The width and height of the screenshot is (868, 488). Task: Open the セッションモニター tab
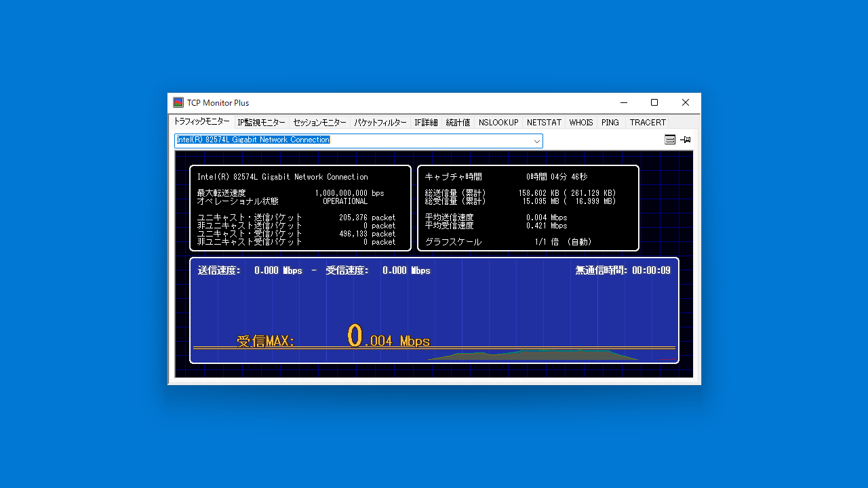click(x=319, y=123)
